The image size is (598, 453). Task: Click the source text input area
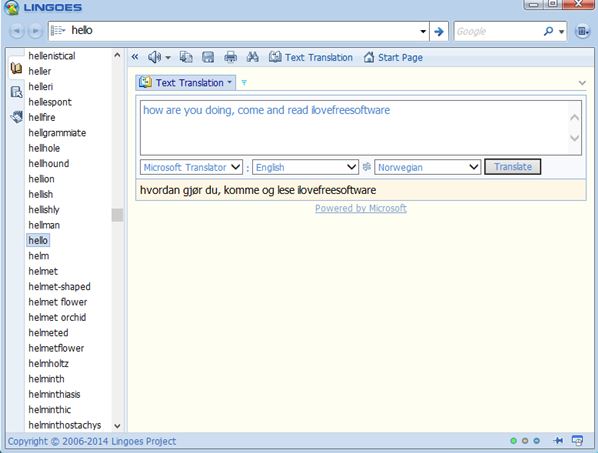point(354,128)
